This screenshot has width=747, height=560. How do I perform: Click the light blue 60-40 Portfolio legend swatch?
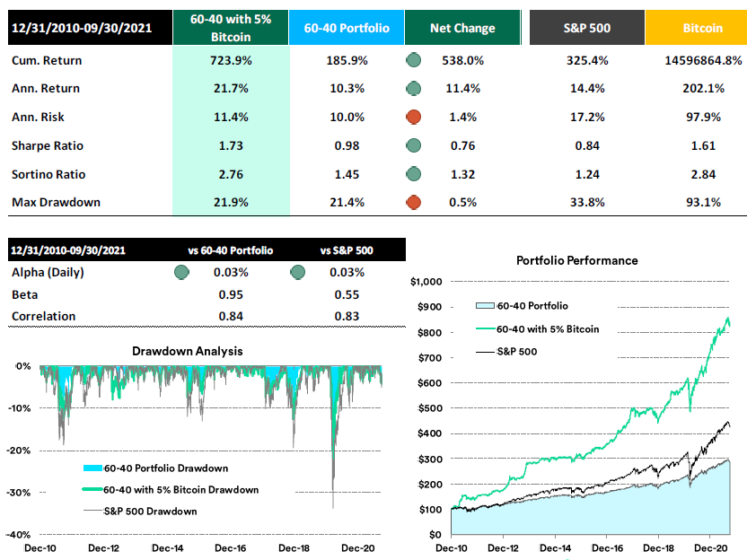(x=485, y=306)
